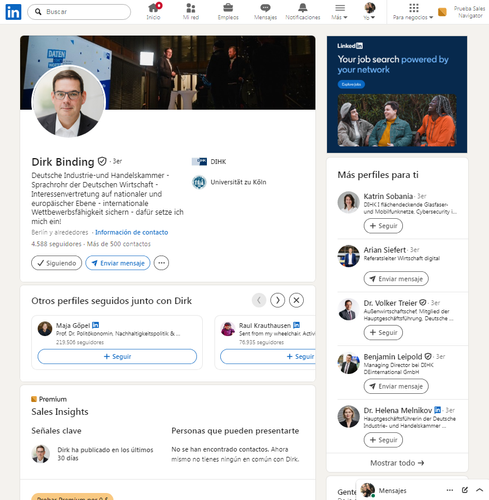The height and width of the screenshot is (500, 489).
Task: Click Mostrar todo profiles link
Action: tap(397, 463)
